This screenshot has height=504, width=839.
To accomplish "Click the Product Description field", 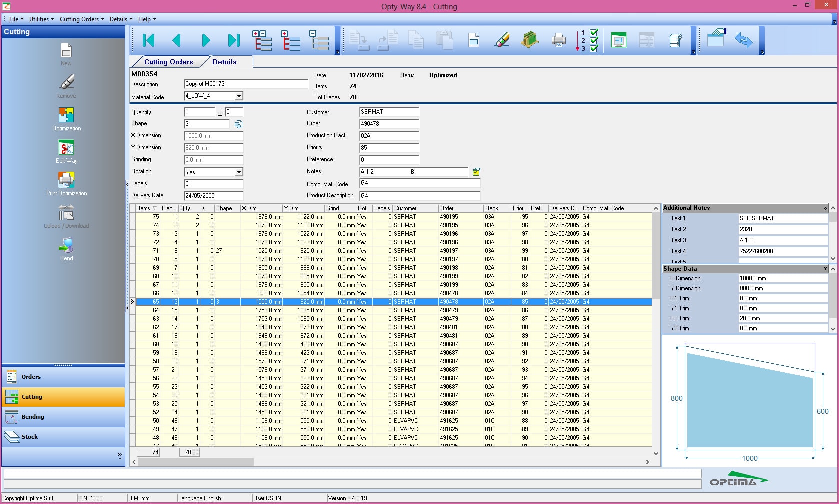I will pyautogui.click(x=420, y=196).
